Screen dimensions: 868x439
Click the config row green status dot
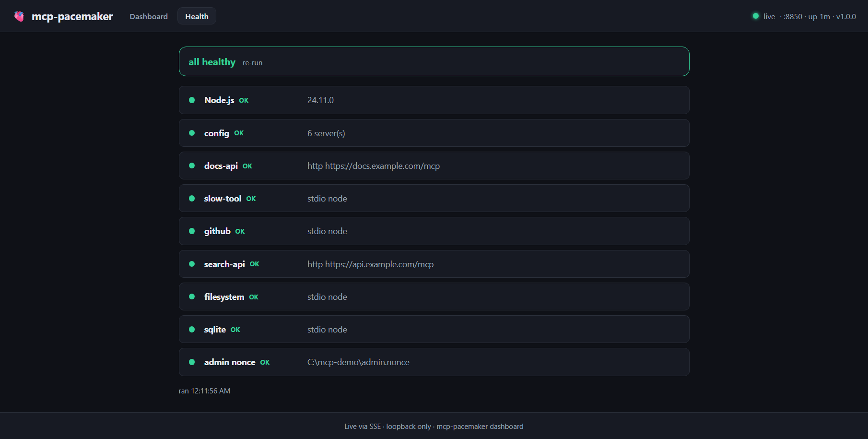tap(192, 133)
